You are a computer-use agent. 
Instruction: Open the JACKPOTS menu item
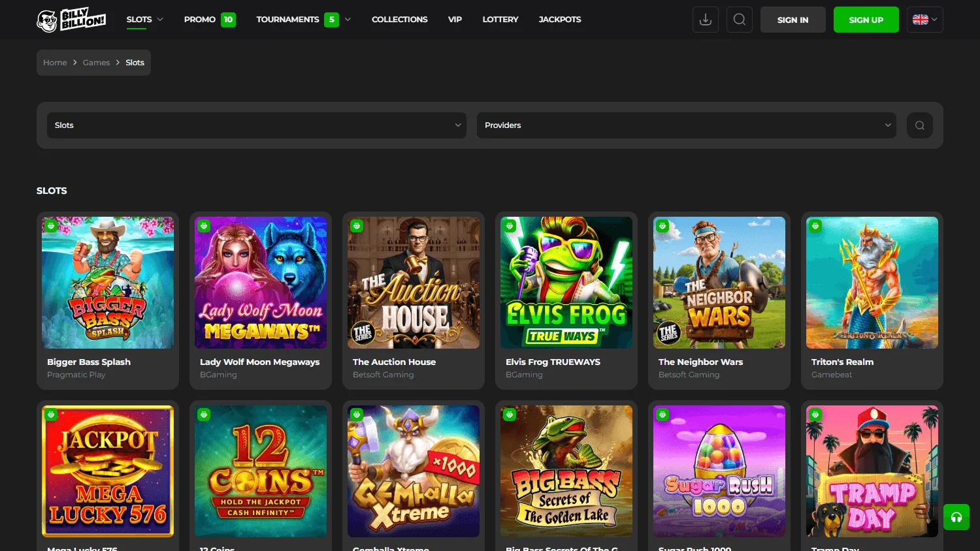pos(560,20)
